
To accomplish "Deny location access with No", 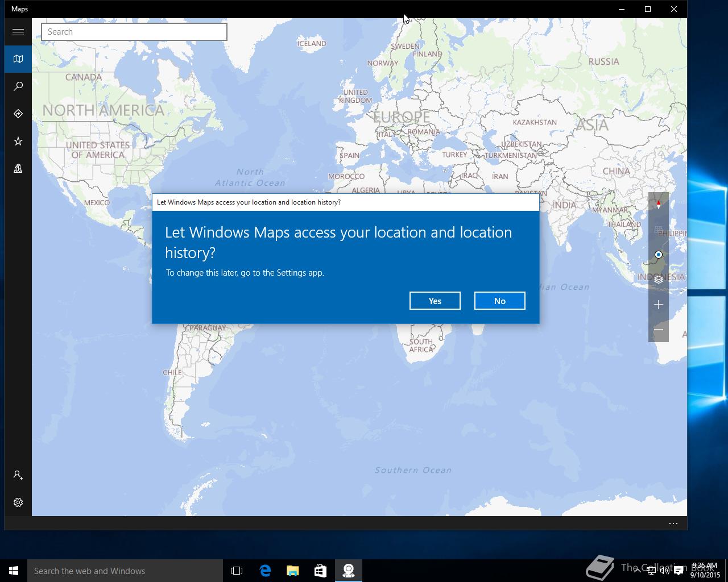I will 500,301.
